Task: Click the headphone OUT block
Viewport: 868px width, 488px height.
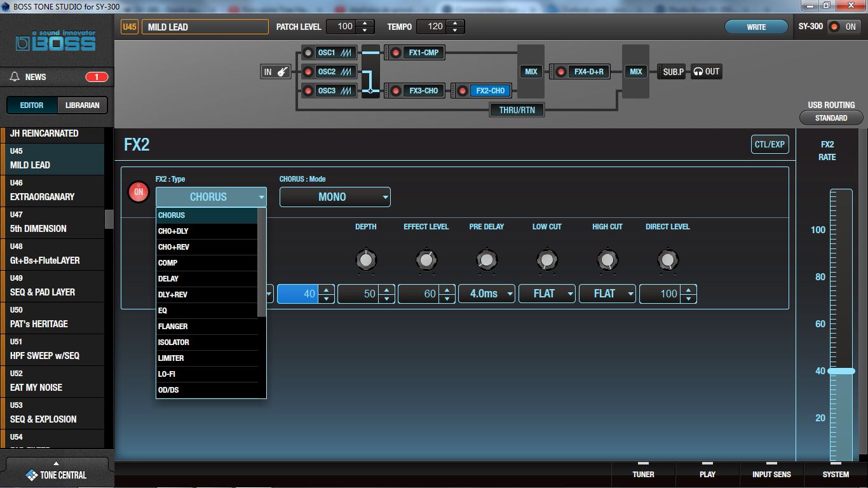Action: [706, 72]
